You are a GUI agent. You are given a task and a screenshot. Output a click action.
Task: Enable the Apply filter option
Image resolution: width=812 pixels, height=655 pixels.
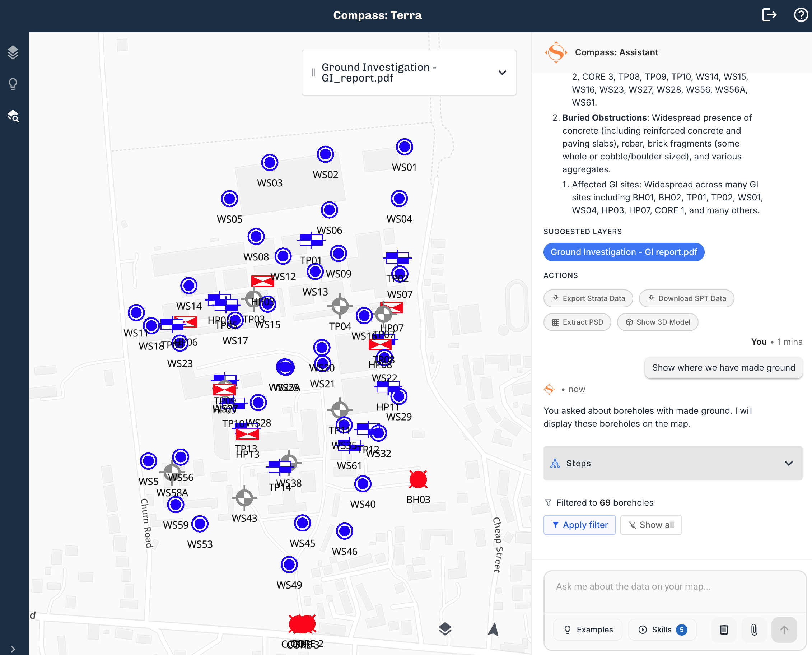[579, 525]
